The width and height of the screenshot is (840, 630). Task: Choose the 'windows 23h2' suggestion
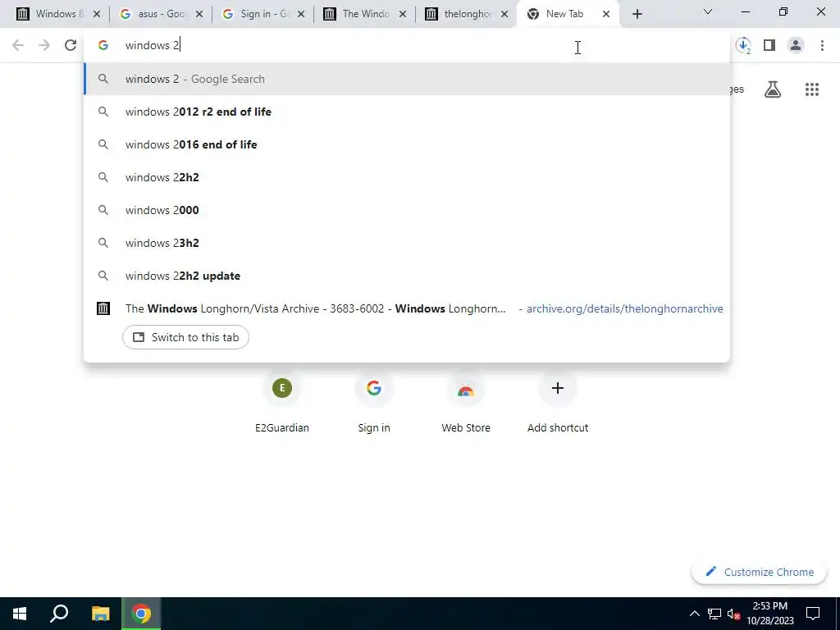click(407, 243)
